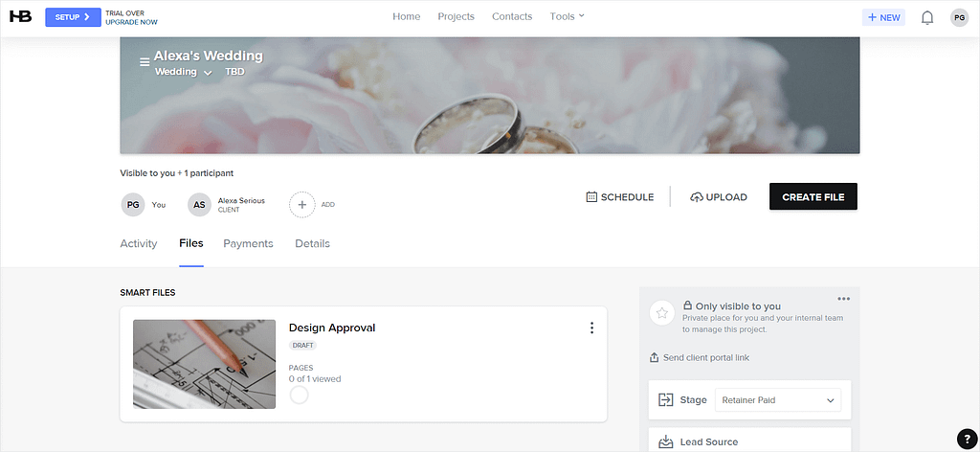Screen dimensions: 980x452
Task: Open the PG account avatar menu
Action: point(959,17)
